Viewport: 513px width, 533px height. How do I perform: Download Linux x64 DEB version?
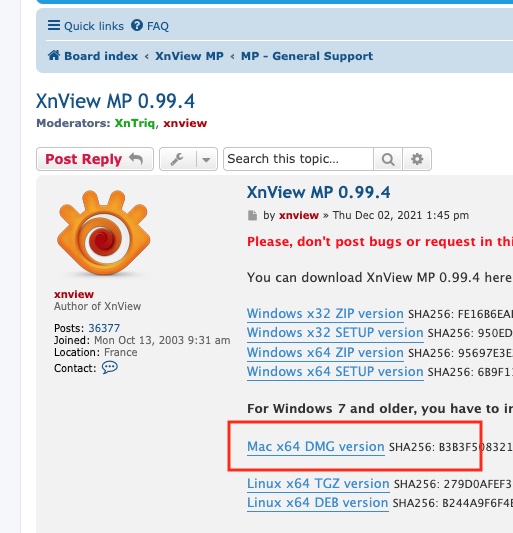tap(318, 502)
